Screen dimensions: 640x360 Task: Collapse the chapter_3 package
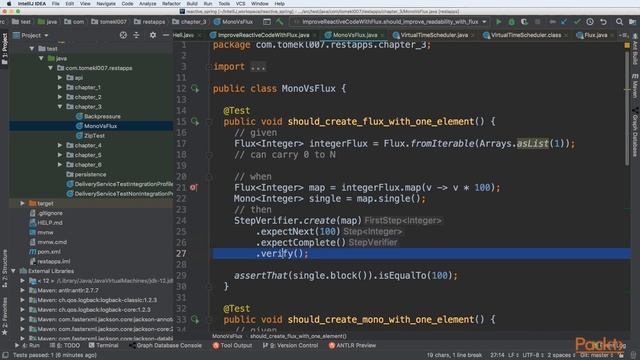click(60, 107)
